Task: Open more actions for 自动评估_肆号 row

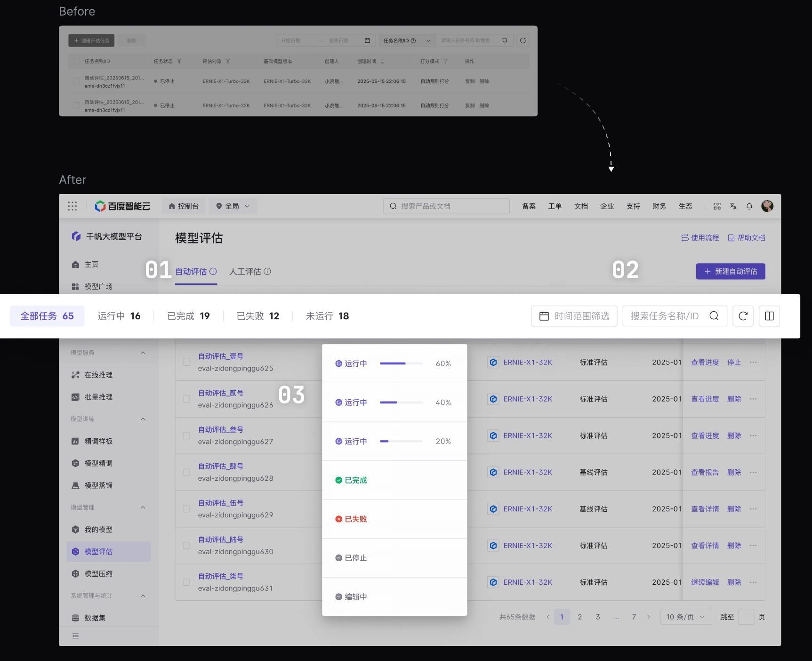Action: click(753, 472)
